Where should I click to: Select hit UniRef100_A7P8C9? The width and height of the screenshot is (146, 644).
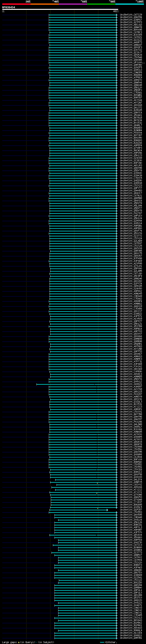coord(131,77)
